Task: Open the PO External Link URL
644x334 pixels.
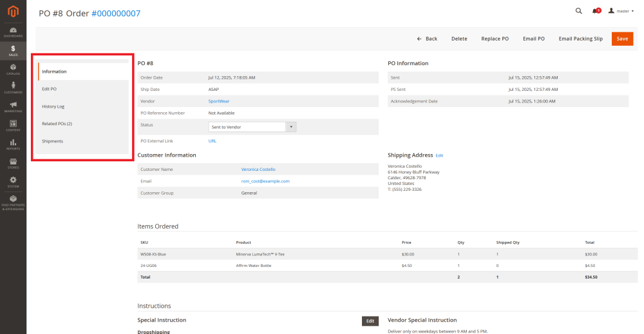Action: coord(213,141)
